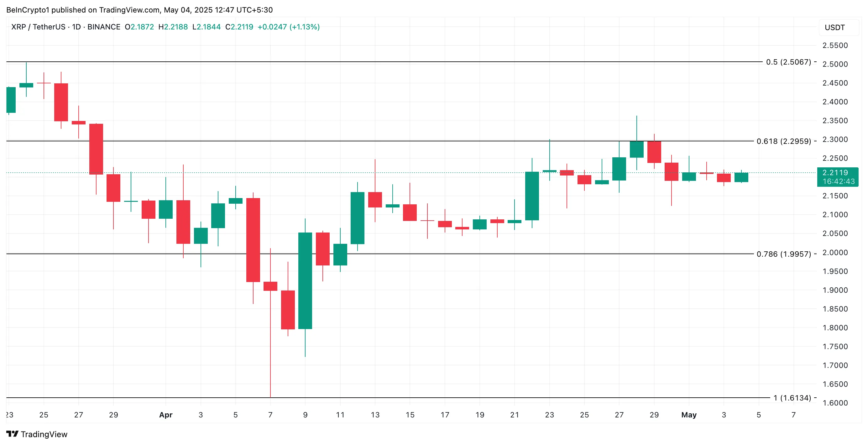
Task: Click the latest green candle on May 4
Action: point(741,177)
